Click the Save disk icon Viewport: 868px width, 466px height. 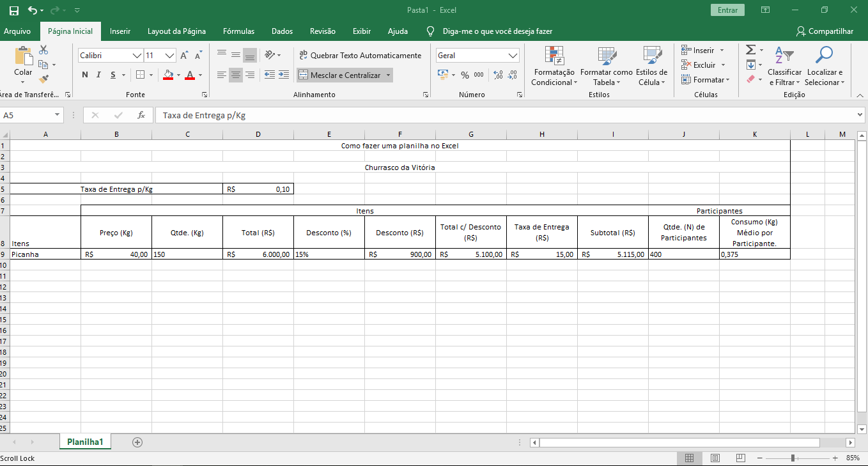tap(13, 10)
